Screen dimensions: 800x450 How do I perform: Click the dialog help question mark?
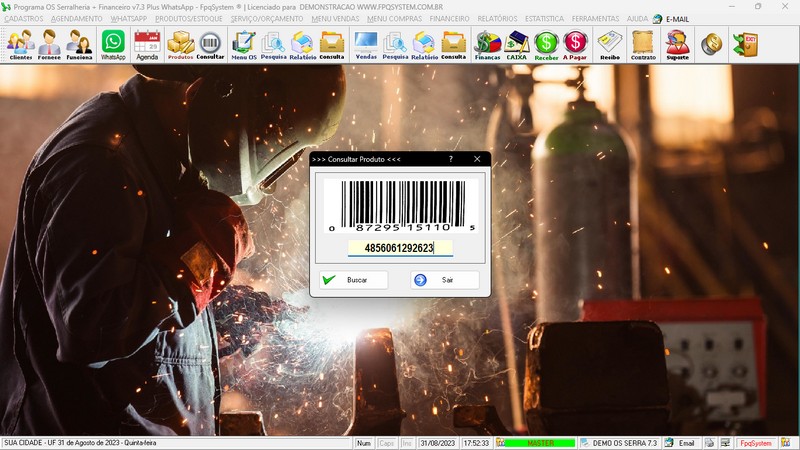coord(451,159)
